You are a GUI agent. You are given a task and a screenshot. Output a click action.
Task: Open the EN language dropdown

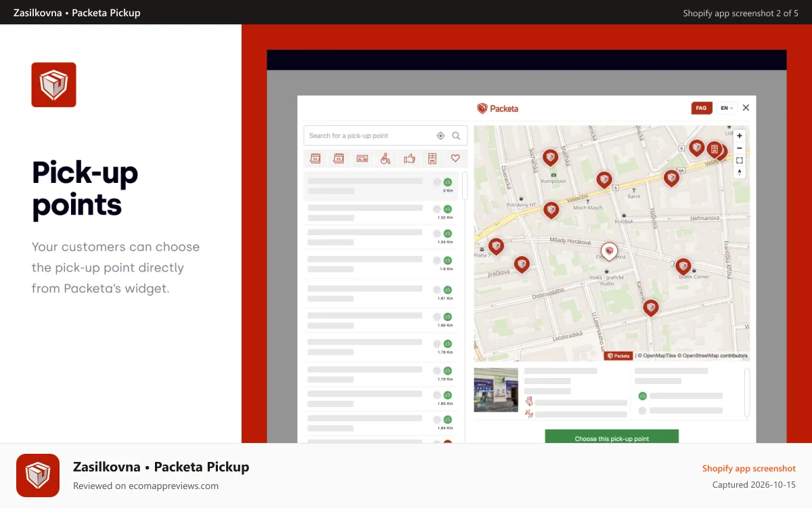point(727,108)
